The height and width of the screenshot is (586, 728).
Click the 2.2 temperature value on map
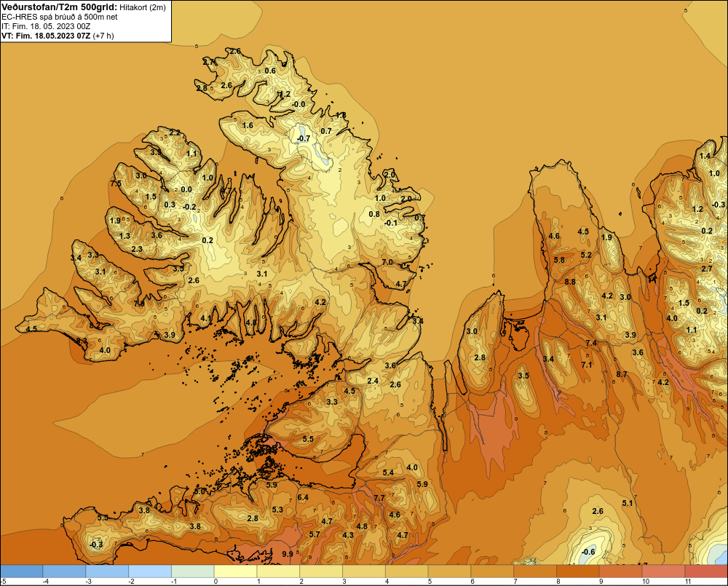pyautogui.click(x=175, y=132)
